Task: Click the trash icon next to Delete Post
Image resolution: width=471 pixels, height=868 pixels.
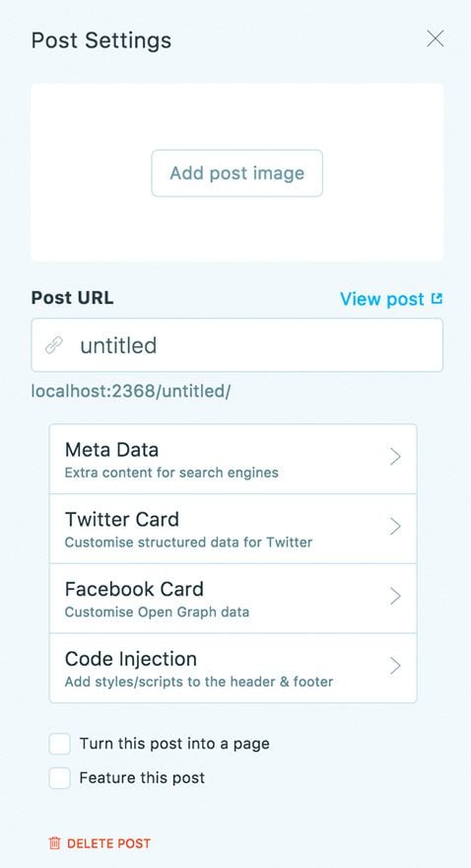Action: [x=55, y=843]
